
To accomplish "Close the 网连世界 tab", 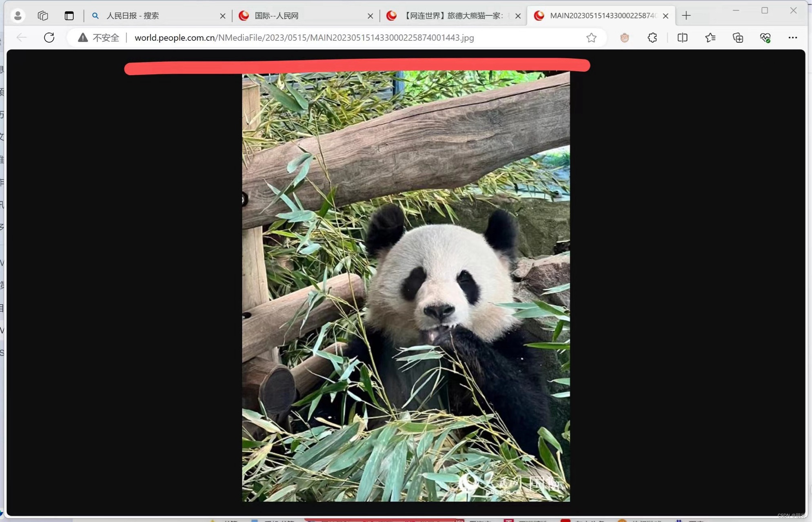I will point(518,15).
